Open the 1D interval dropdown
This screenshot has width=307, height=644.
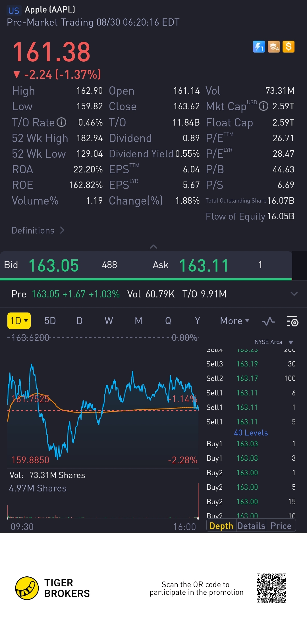coord(19,321)
